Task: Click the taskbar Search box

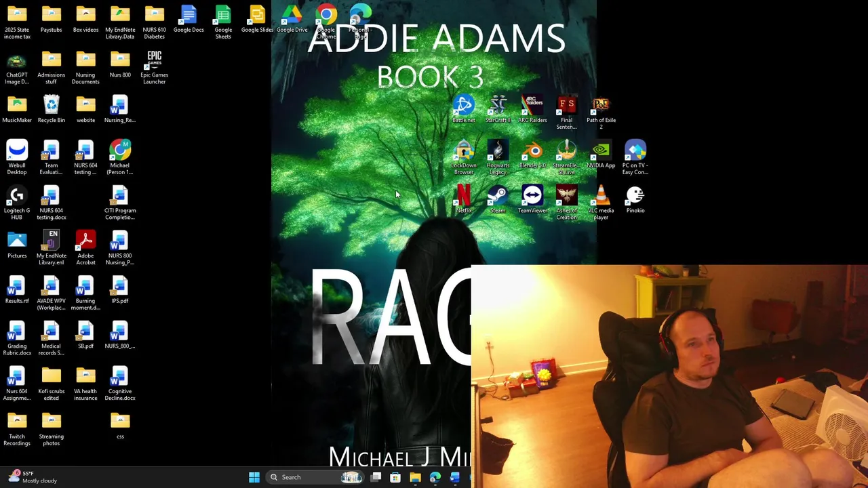Action: click(316, 477)
